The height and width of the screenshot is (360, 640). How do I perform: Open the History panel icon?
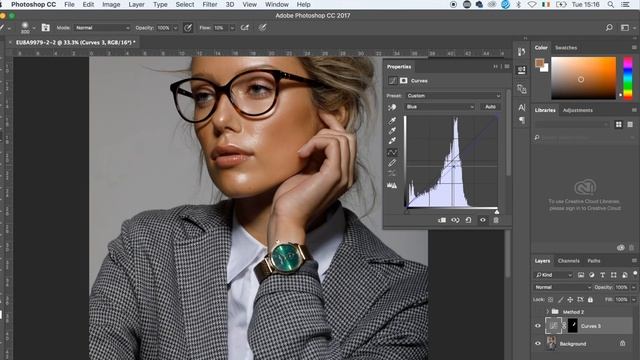[x=522, y=52]
